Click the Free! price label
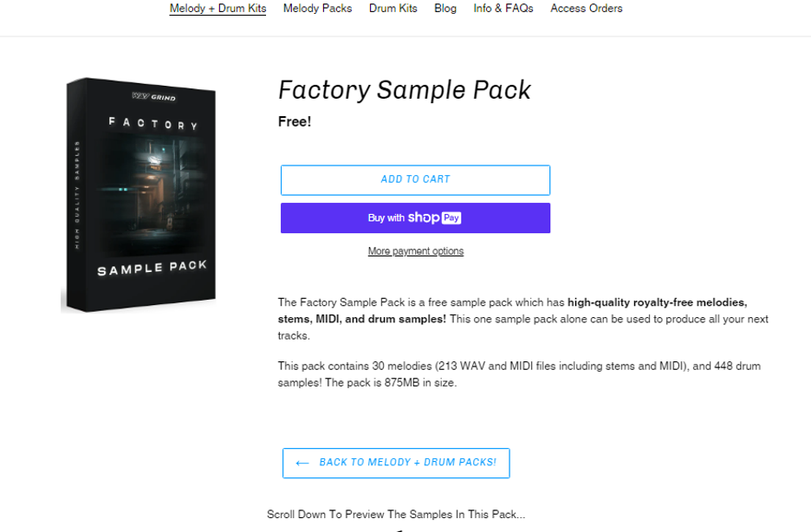The height and width of the screenshot is (532, 811). (295, 122)
